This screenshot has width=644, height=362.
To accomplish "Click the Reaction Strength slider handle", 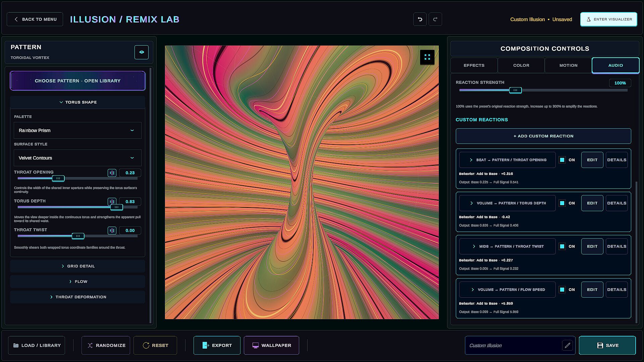I will 515,90.
